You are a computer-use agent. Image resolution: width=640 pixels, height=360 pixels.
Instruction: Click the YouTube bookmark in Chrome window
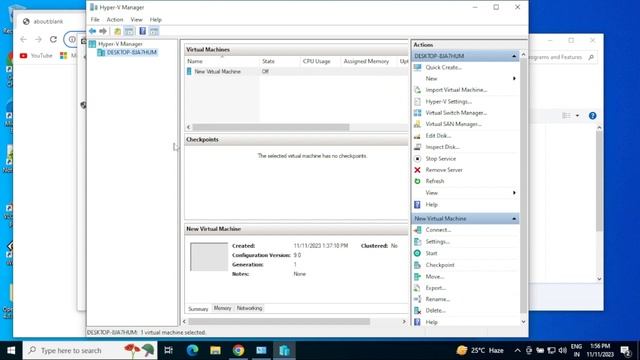point(36,56)
